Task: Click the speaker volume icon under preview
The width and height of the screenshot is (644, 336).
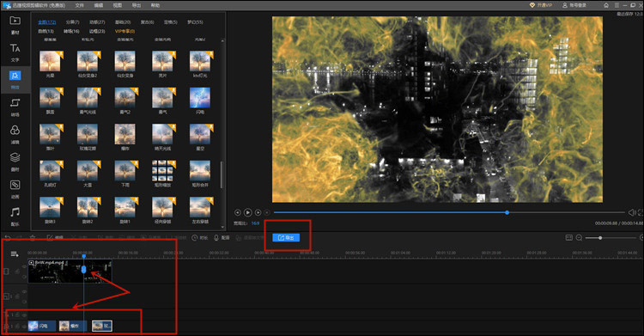Action: 632,212
